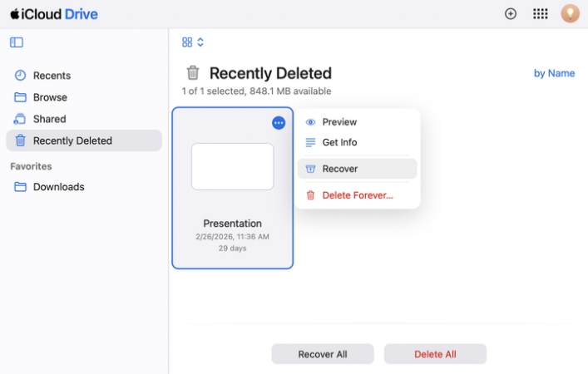
Task: Open Shared in the sidebar
Action: point(84,119)
